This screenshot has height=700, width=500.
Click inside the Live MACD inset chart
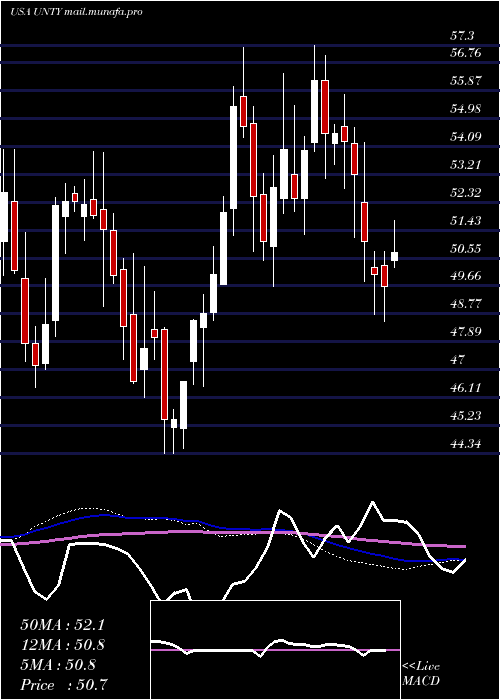(275, 650)
